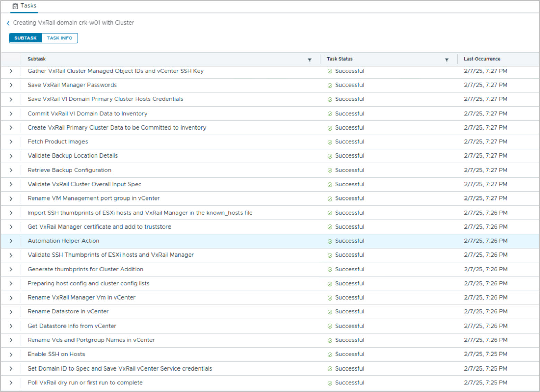Click the success icon for Automation Helper Action

coord(330,241)
